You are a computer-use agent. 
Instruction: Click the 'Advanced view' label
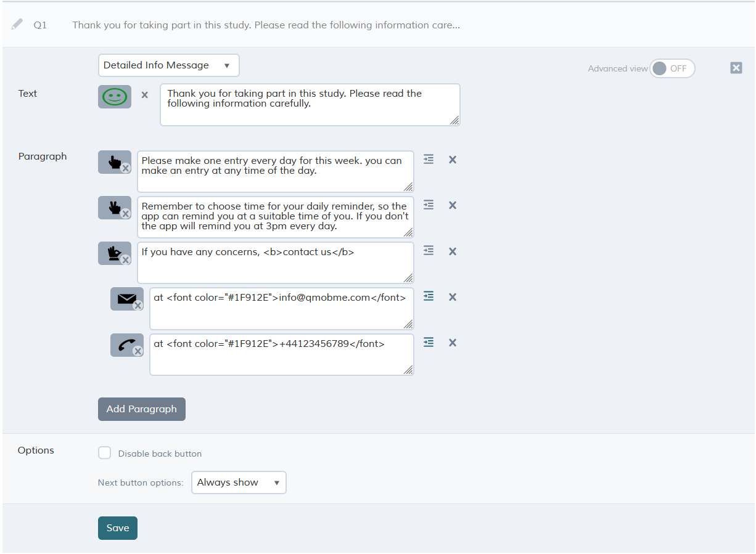[x=618, y=68]
